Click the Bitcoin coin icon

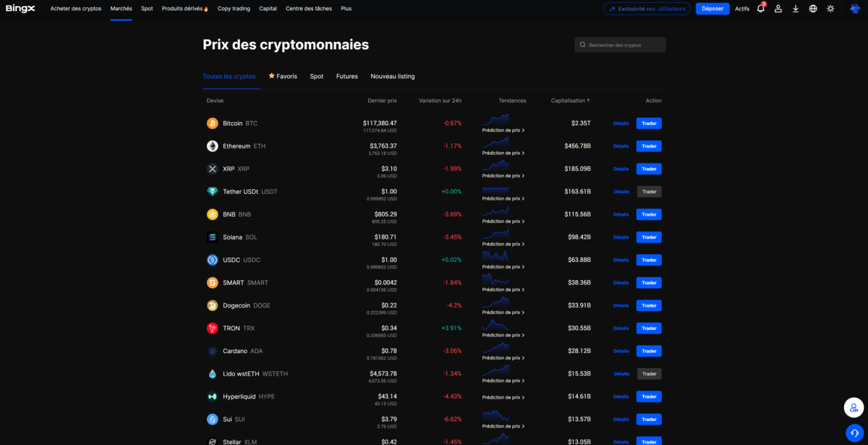[213, 124]
